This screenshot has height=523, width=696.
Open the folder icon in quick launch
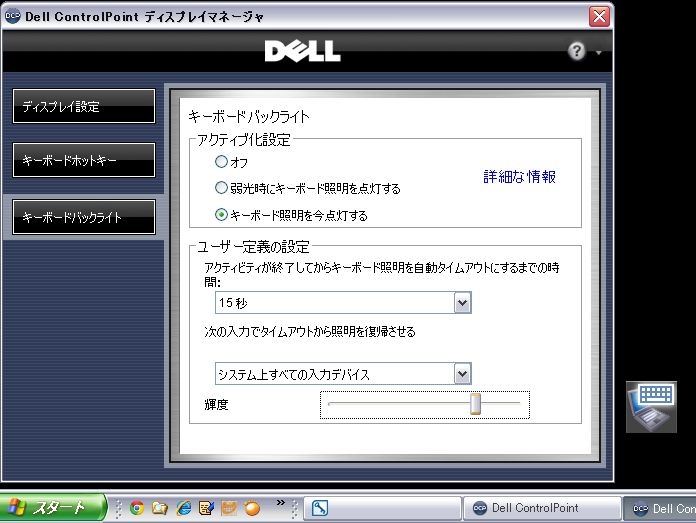point(160,507)
